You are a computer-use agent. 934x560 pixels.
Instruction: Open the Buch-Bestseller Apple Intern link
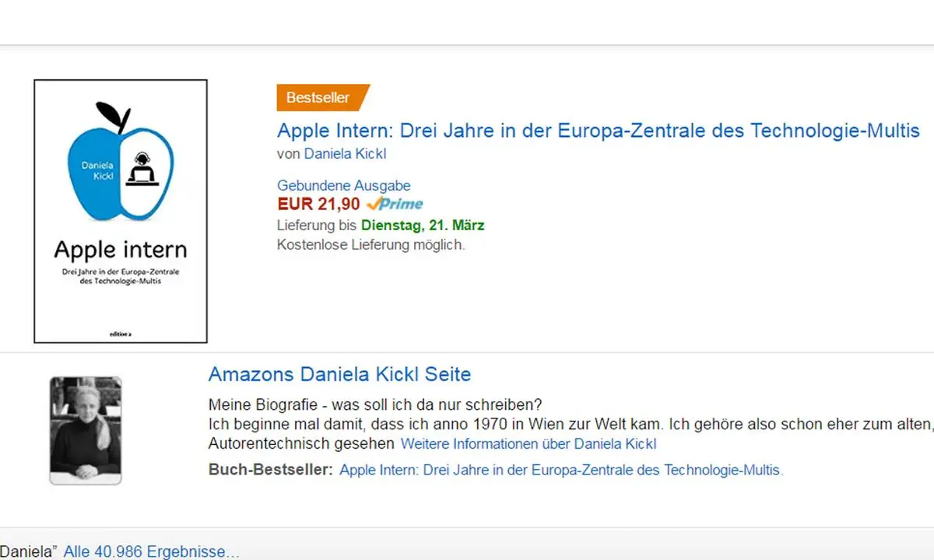pos(560,470)
